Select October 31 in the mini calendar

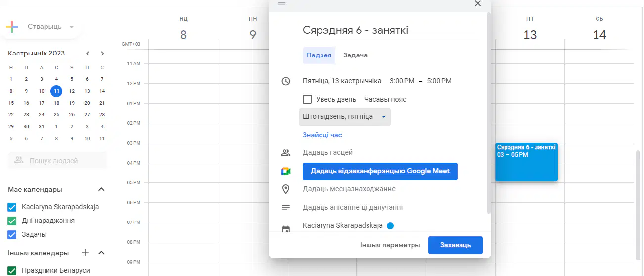pyautogui.click(x=42, y=126)
